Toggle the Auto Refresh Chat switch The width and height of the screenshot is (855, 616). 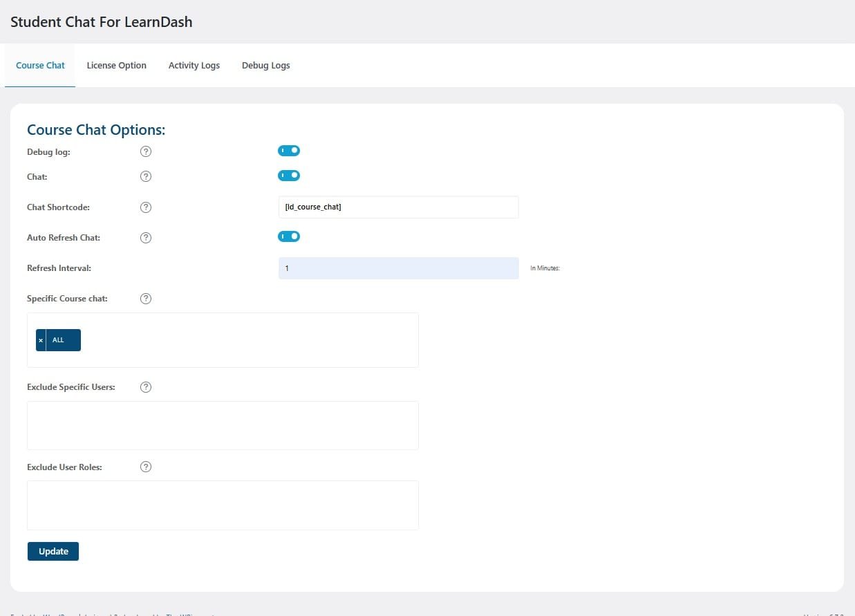point(289,236)
